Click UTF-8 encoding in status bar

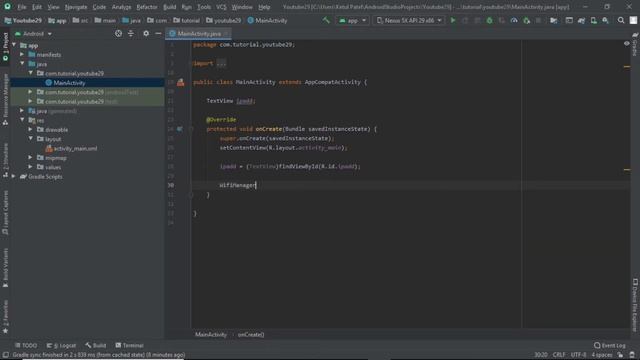click(578, 355)
